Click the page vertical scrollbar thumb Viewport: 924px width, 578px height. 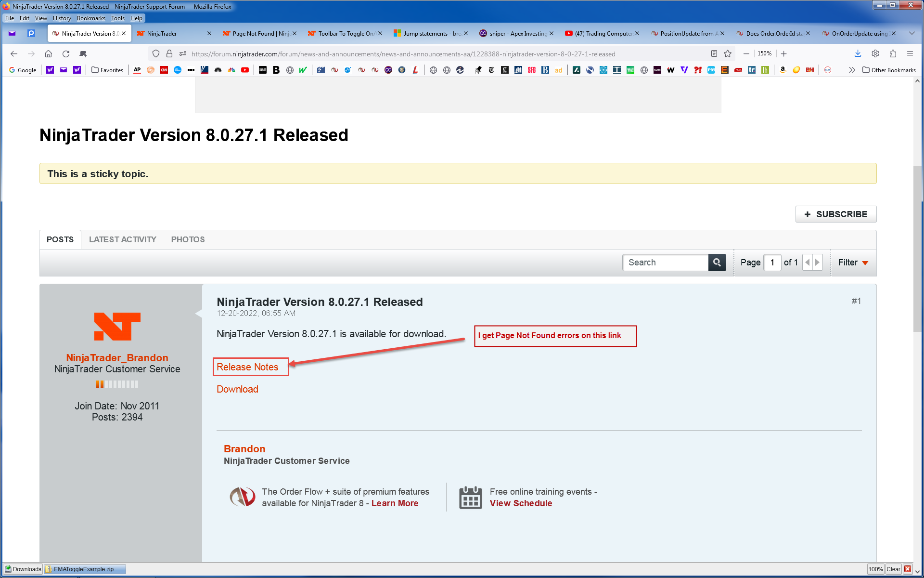click(917, 248)
